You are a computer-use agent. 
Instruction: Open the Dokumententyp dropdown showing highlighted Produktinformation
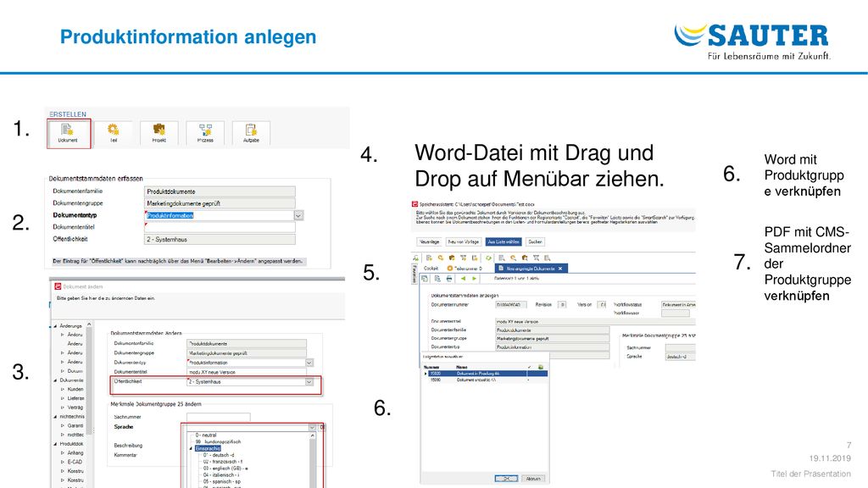coord(298,215)
